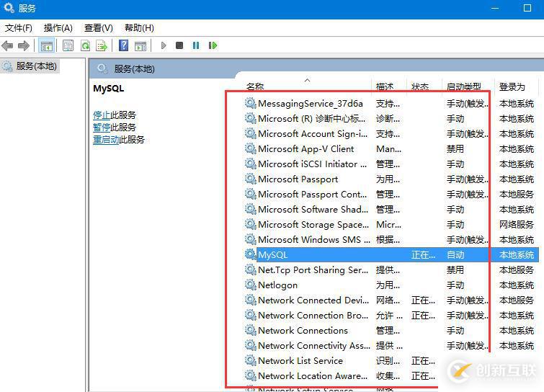This screenshot has height=392, width=544.
Task: Sort by the 启动类型 column header
Action: 464,86
